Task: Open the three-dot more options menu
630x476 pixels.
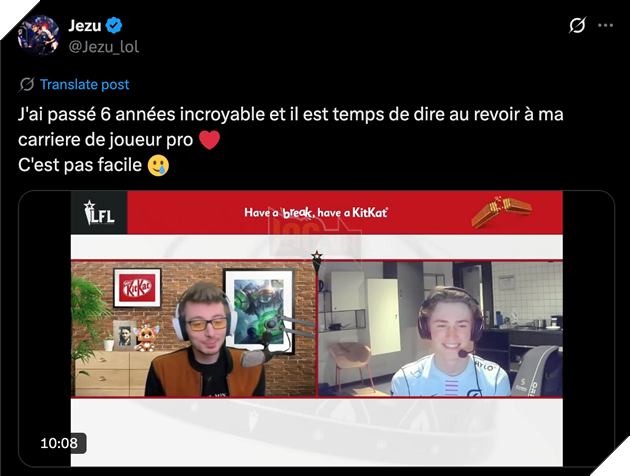Action: [x=605, y=25]
